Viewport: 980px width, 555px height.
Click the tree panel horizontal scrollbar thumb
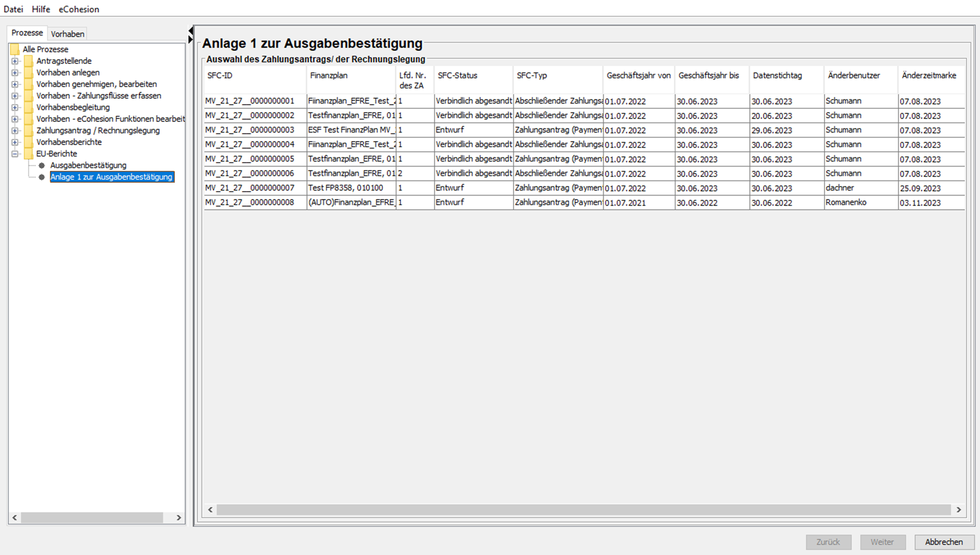pos(92,517)
